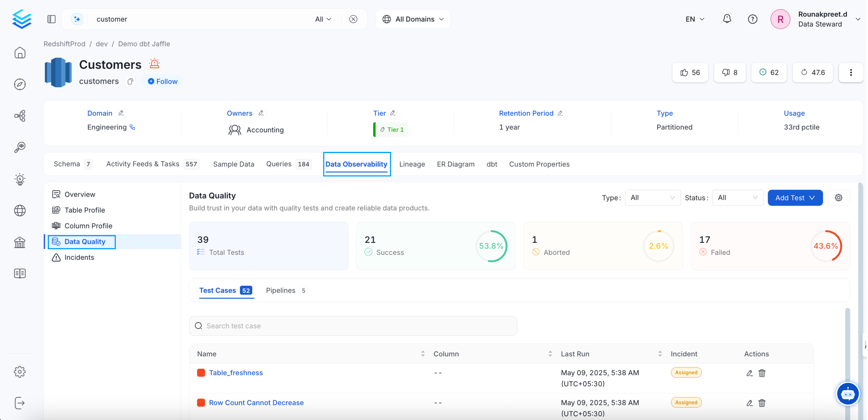The height and width of the screenshot is (420, 868).
Task: Open the lineage flow icon in sidebar
Action: [20, 116]
